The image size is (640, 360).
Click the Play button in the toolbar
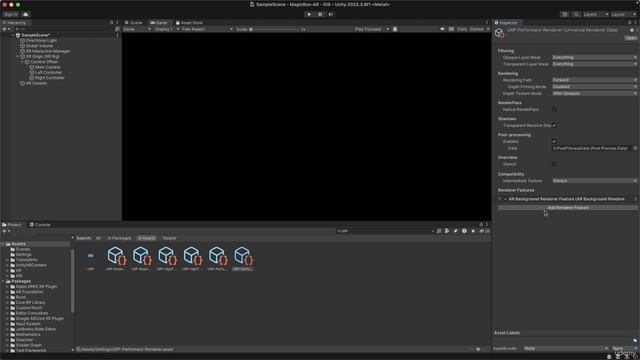(309, 14)
